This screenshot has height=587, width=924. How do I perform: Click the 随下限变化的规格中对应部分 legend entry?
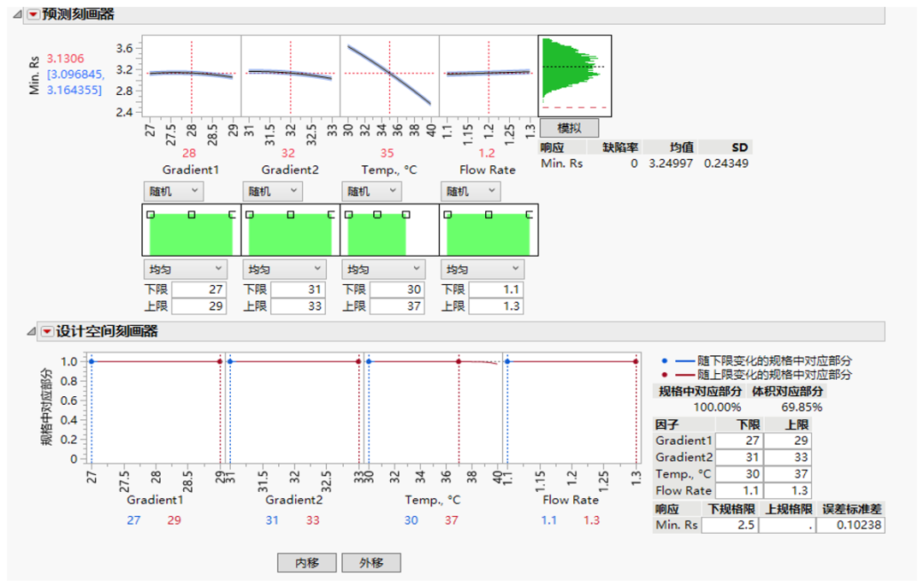coord(756,361)
